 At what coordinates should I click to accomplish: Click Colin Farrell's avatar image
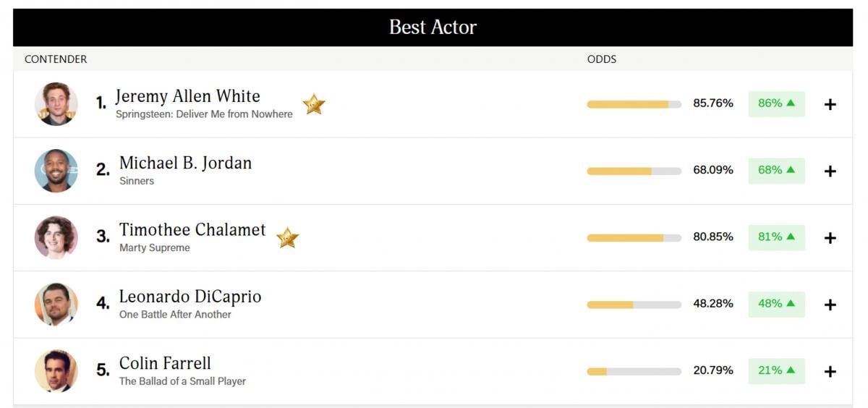56,371
